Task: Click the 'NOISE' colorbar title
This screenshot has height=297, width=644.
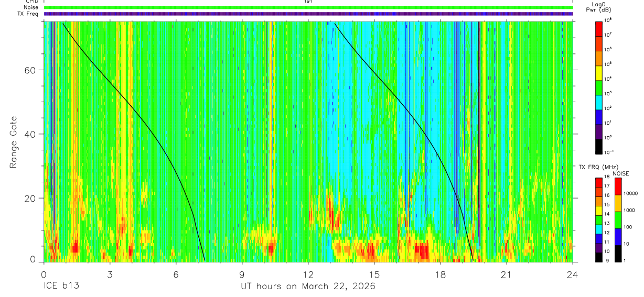Action: coord(620,173)
